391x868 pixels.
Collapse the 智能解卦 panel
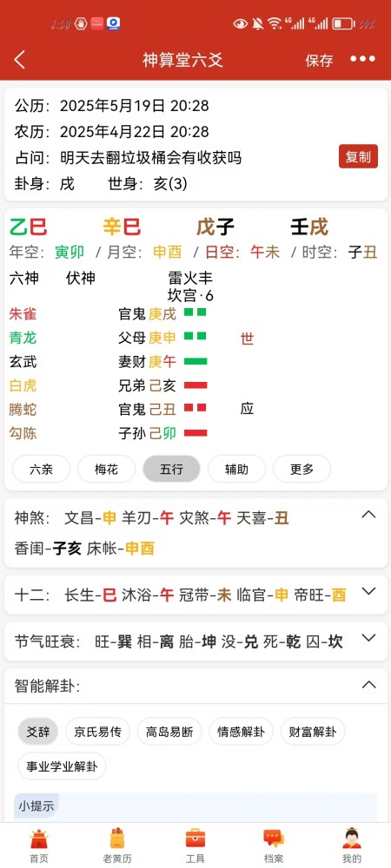[x=368, y=685]
